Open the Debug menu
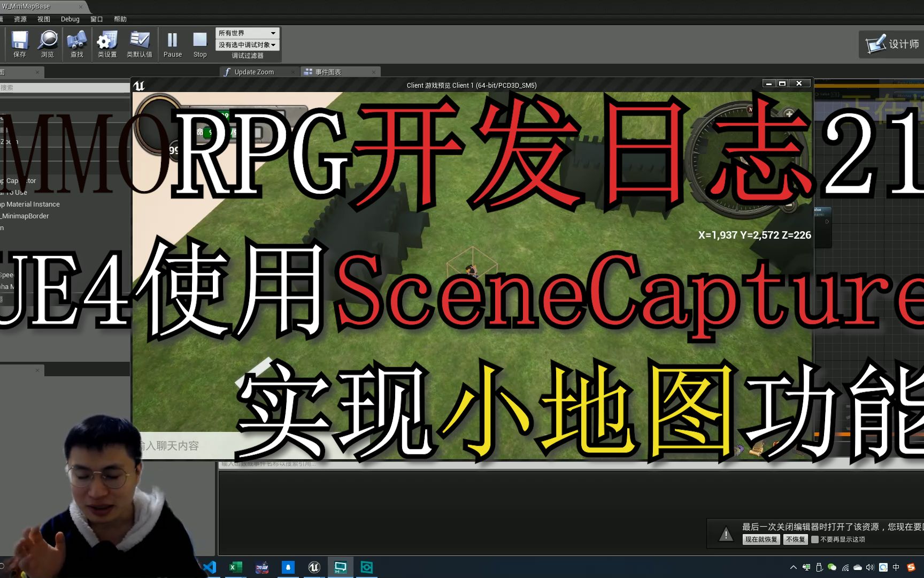 pos(70,19)
